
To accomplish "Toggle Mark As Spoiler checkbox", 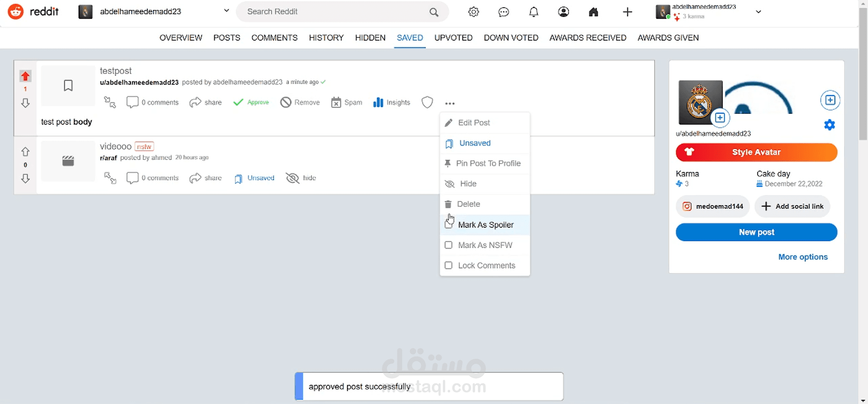I will pyautogui.click(x=448, y=224).
